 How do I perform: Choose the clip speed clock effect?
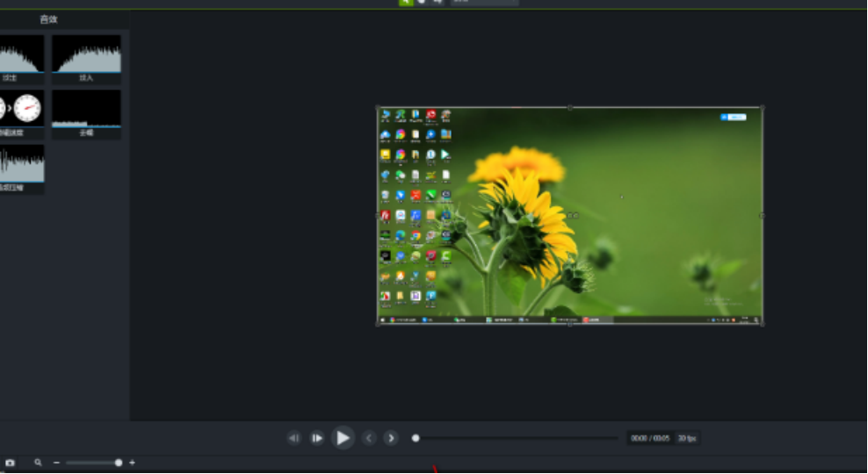pyautogui.click(x=22, y=114)
